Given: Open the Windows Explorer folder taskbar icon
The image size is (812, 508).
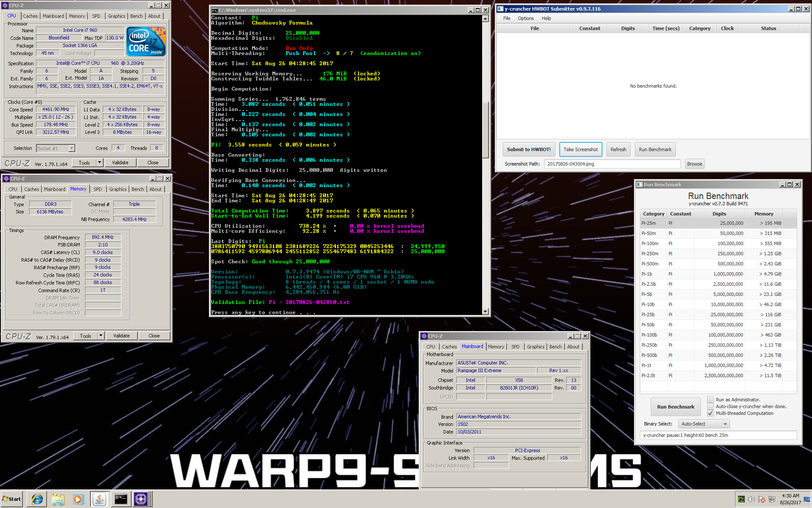Looking at the screenshot, I should coord(58,499).
